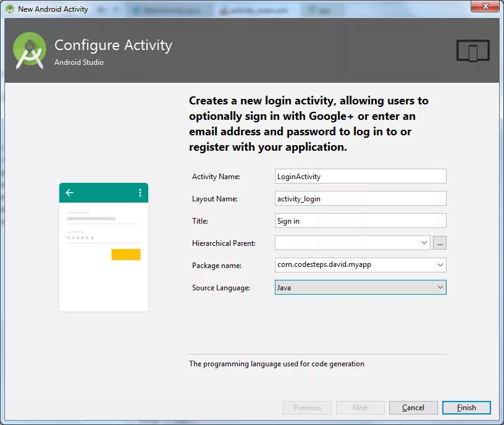Click into the Title field
504x425 pixels.
pyautogui.click(x=360, y=221)
